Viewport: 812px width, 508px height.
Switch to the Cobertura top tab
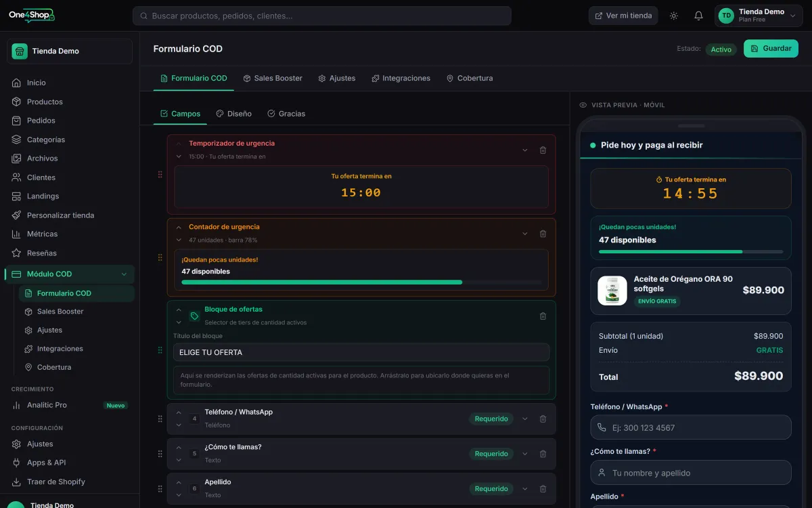(x=469, y=78)
